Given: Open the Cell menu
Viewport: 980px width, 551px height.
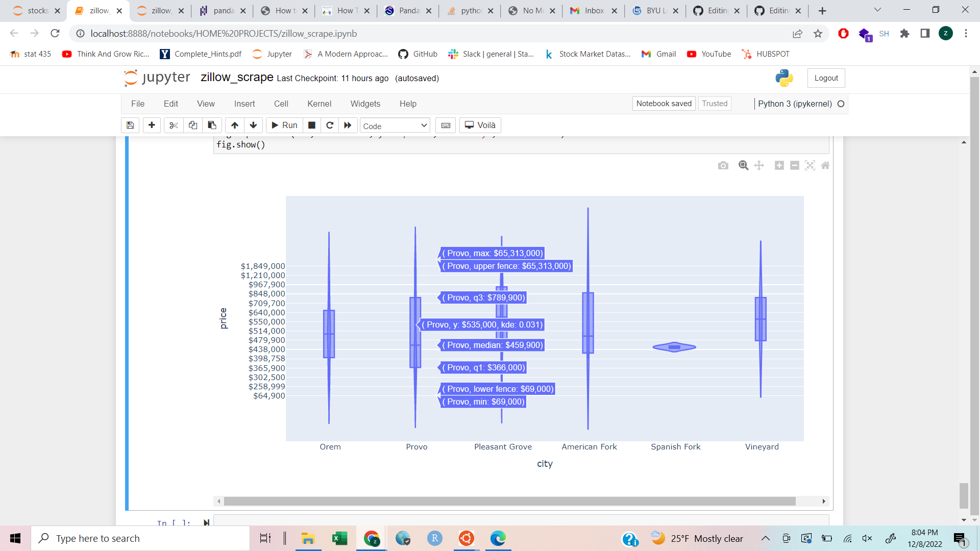Looking at the screenshot, I should [281, 104].
